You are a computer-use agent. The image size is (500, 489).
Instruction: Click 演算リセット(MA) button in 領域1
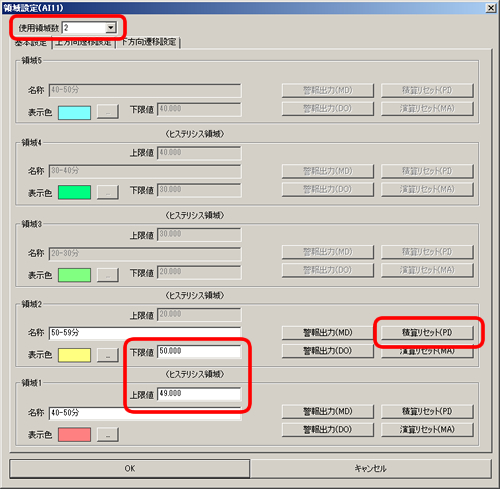point(427,429)
